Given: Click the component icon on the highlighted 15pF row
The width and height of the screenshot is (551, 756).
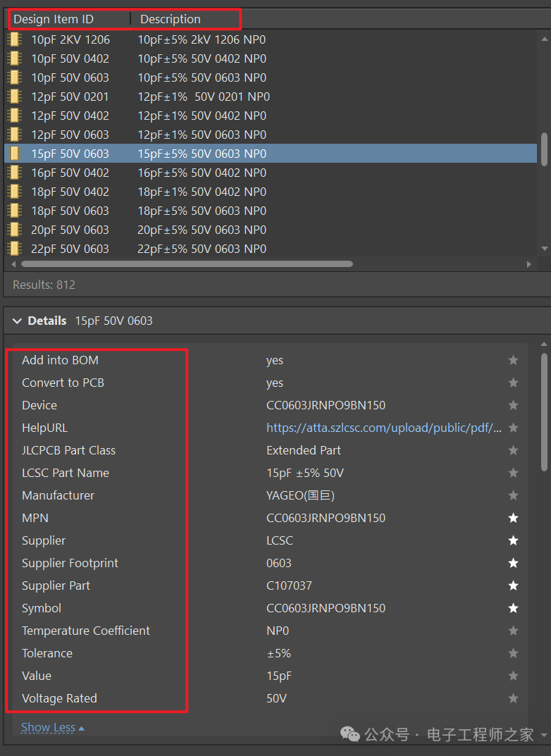Looking at the screenshot, I should [x=14, y=153].
